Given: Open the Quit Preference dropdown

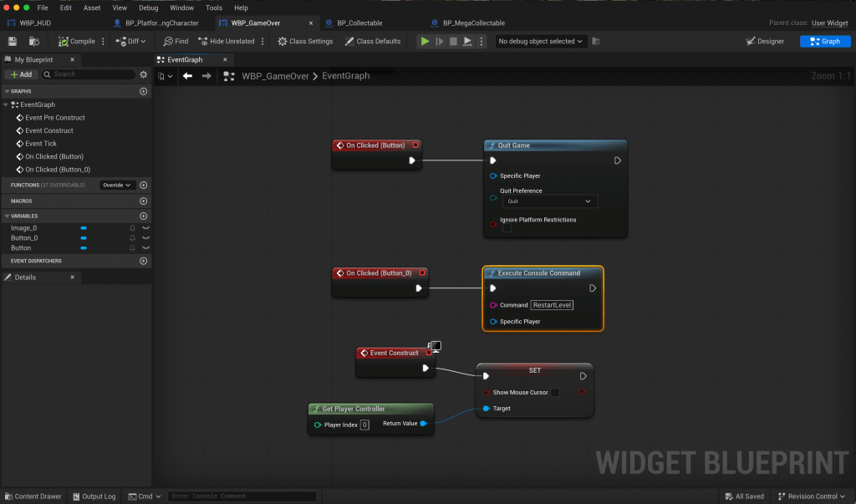Looking at the screenshot, I should tap(549, 201).
